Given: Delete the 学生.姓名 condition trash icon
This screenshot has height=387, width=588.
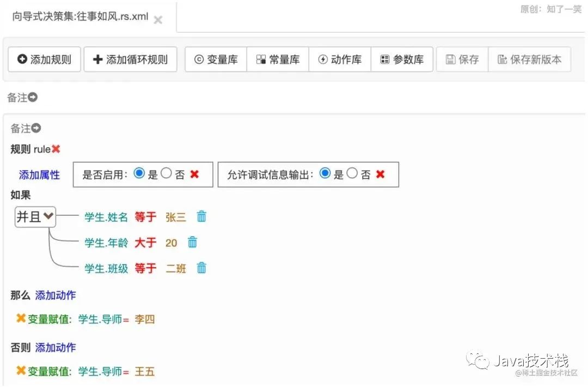Looking at the screenshot, I should 201,216.
